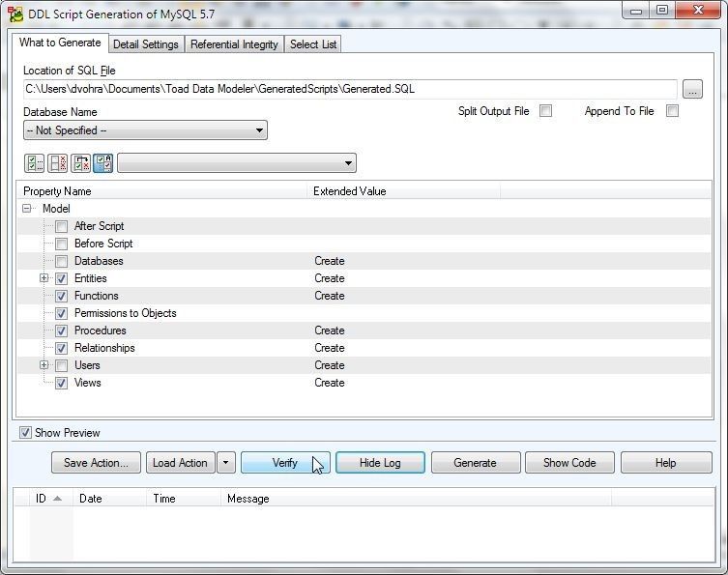728x575 pixels.
Task: Check the Databases option
Action: (x=61, y=261)
